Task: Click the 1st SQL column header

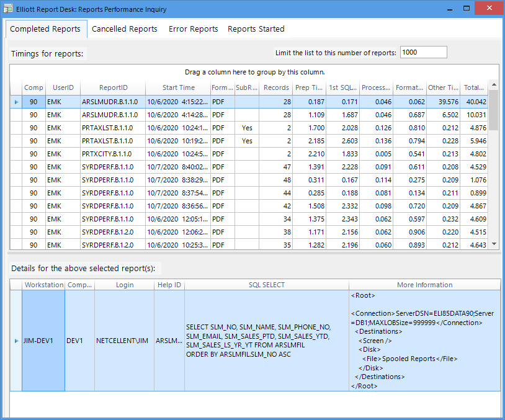Action: (x=342, y=87)
